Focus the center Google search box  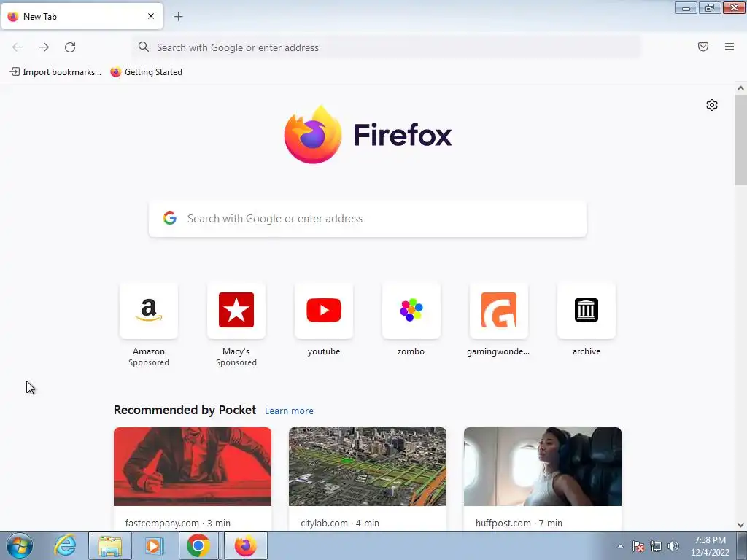(x=368, y=219)
